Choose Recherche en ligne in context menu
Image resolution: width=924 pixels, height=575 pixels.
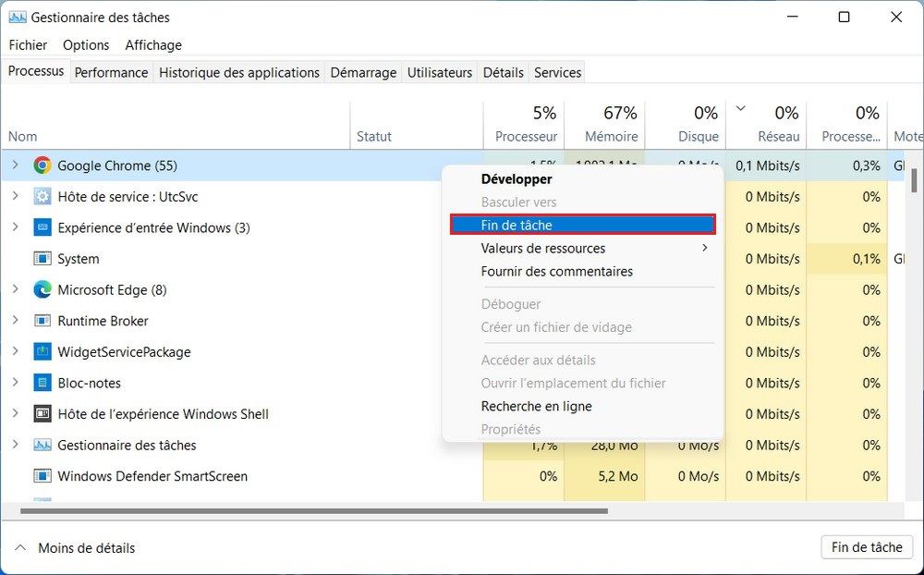coord(583,407)
